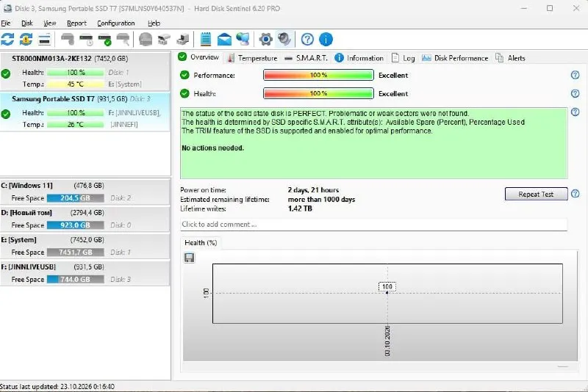Click the 'No actions needed.' status text
This screenshot has width=588, height=392.
click(212, 148)
